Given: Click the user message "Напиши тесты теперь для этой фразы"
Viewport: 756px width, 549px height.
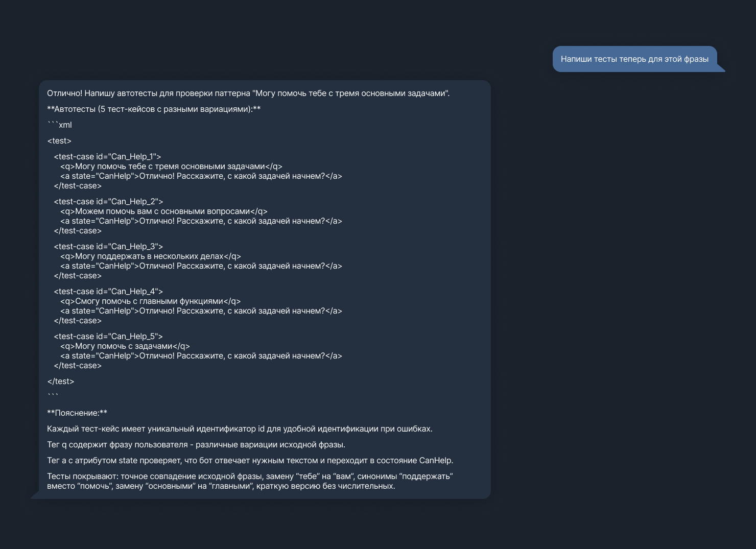Looking at the screenshot, I should pos(634,59).
